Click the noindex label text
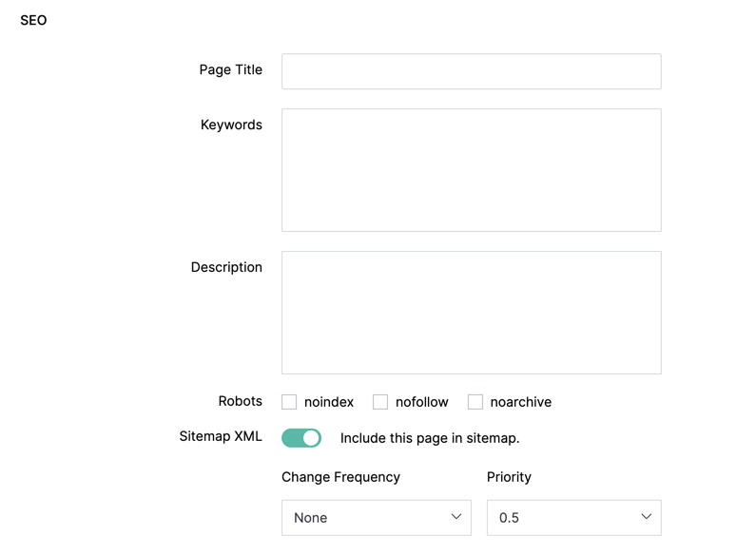Image resolution: width=756 pixels, height=555 pixels. tap(329, 402)
